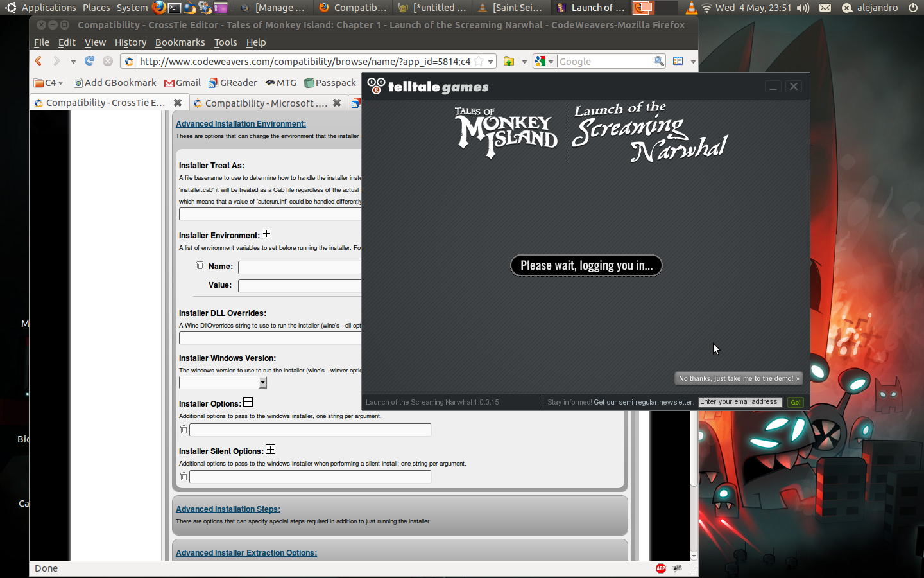Open the Advanced Installation Steps link
Screen dimensions: 924x578
coord(228,509)
